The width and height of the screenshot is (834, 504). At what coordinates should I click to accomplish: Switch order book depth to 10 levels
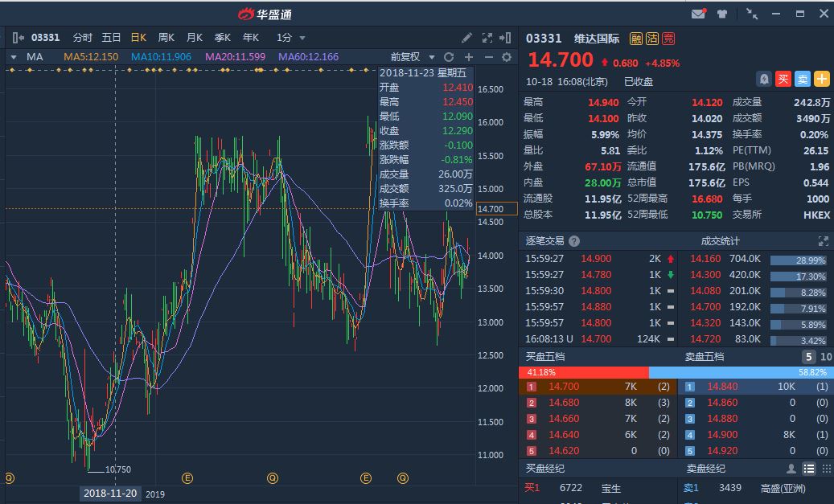point(826,357)
